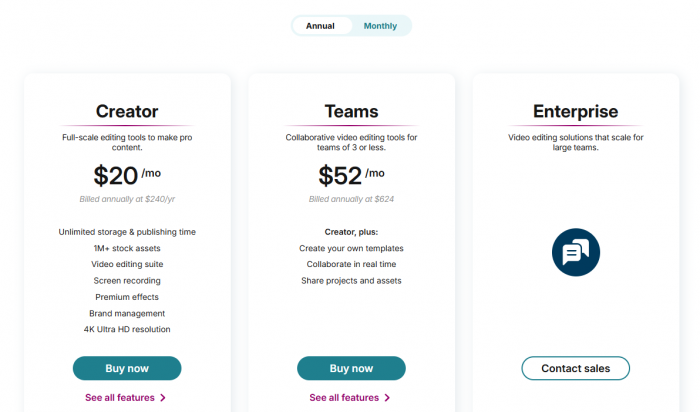Select the Teams plan heading

(x=351, y=112)
